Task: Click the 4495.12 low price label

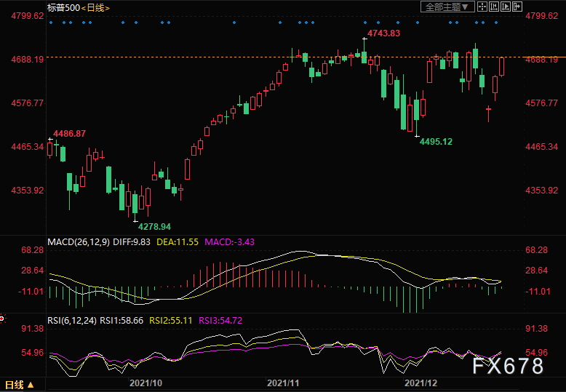Action: [x=436, y=142]
